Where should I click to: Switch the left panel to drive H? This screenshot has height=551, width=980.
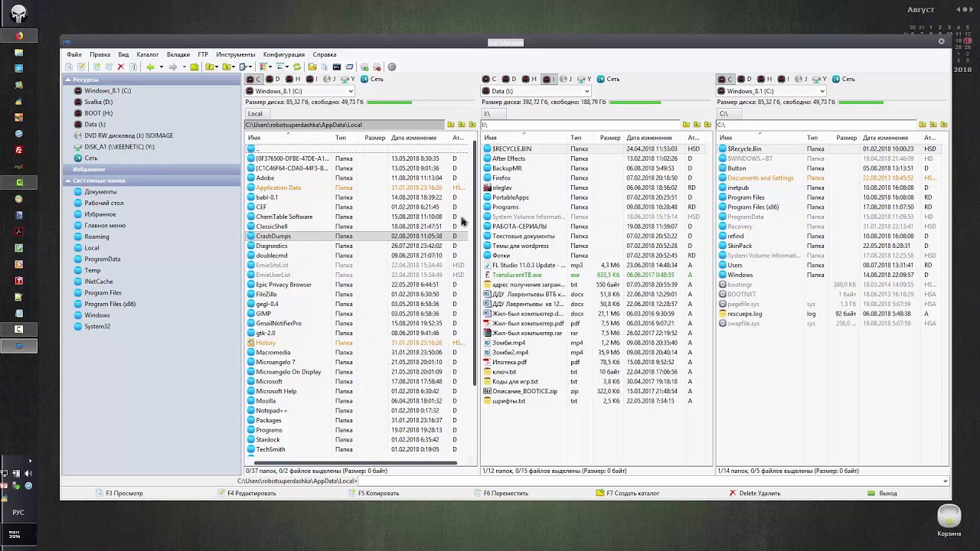click(x=293, y=79)
